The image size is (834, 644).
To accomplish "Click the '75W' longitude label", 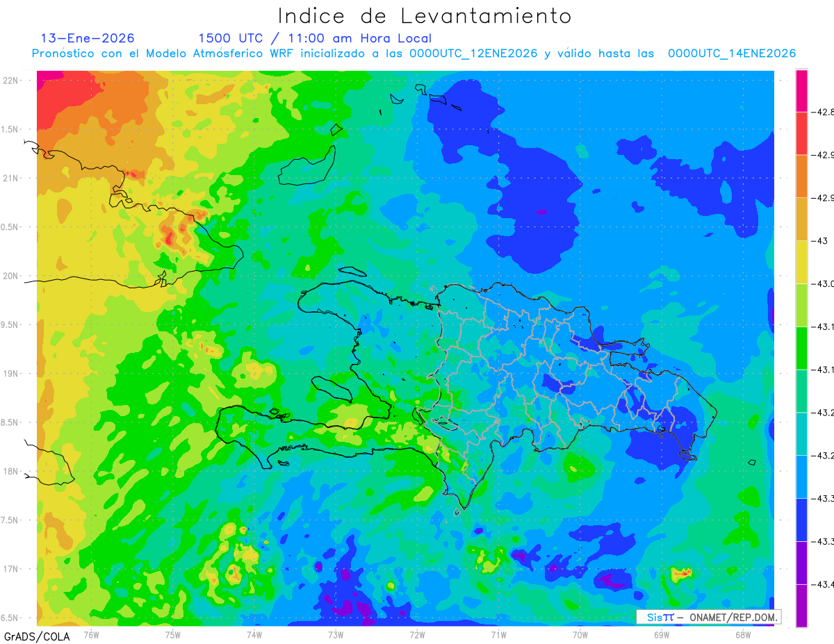I will tap(173, 634).
